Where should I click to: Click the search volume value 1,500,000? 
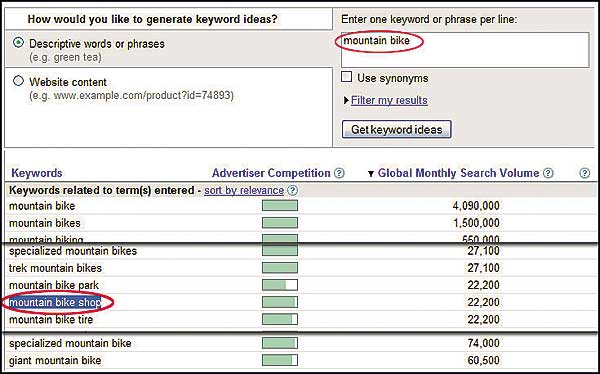pos(476,223)
